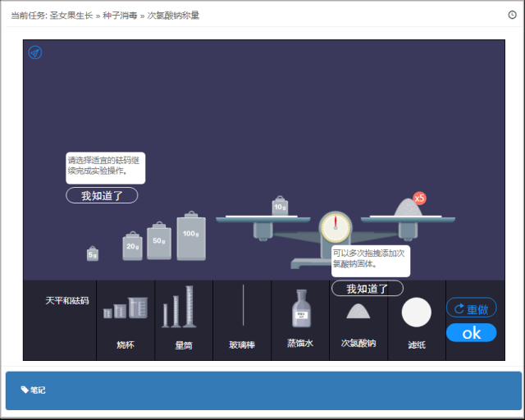The width and height of the screenshot is (525, 420).
Task: Click the 10g weight on left pan
Action: [280, 205]
